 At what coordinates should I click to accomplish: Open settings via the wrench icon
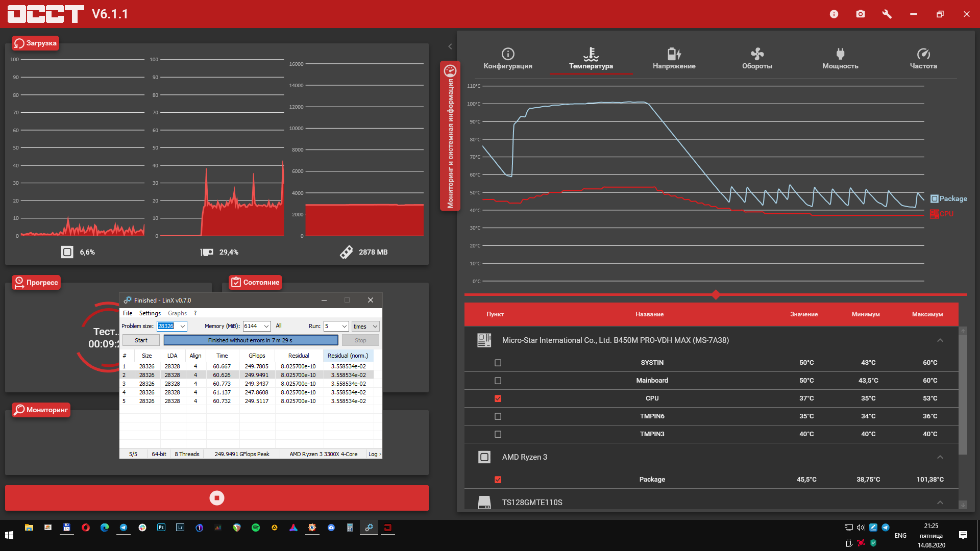click(887, 14)
